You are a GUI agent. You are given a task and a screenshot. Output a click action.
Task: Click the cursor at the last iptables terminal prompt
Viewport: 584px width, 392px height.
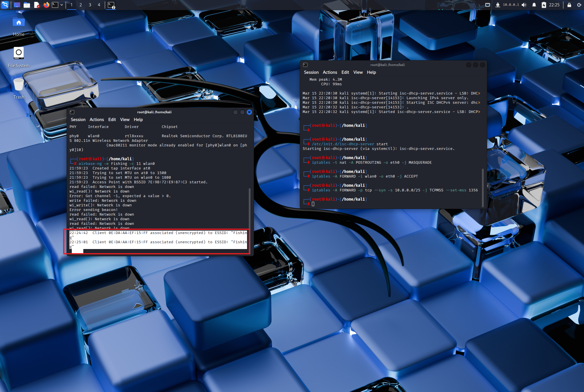pyautogui.click(x=313, y=204)
